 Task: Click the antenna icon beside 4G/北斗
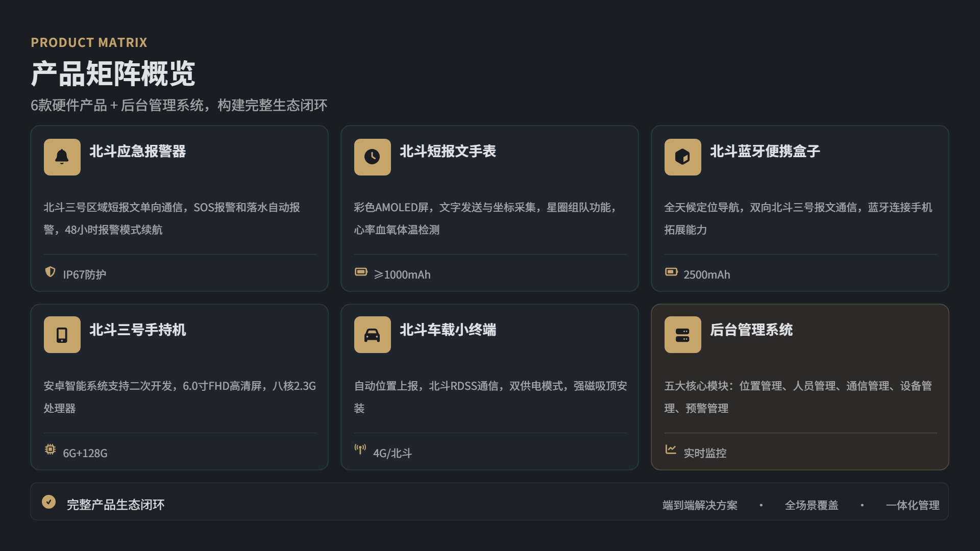(360, 449)
